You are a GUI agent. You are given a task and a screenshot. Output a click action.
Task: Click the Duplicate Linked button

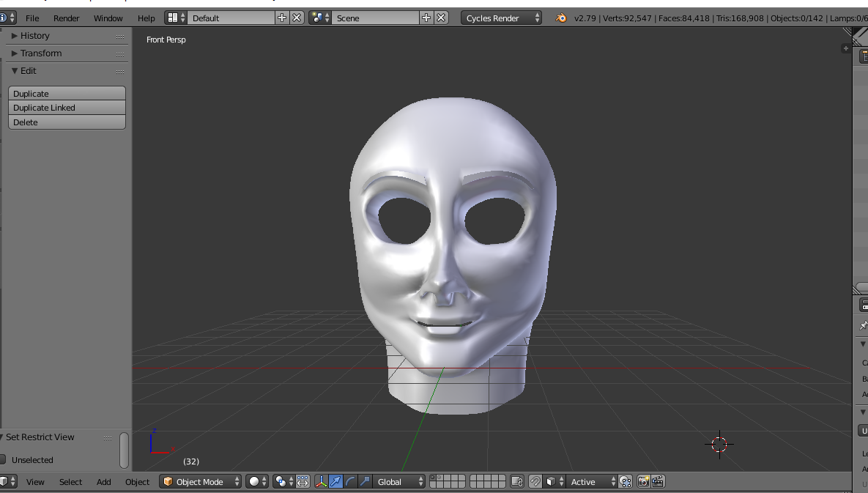pos(67,108)
